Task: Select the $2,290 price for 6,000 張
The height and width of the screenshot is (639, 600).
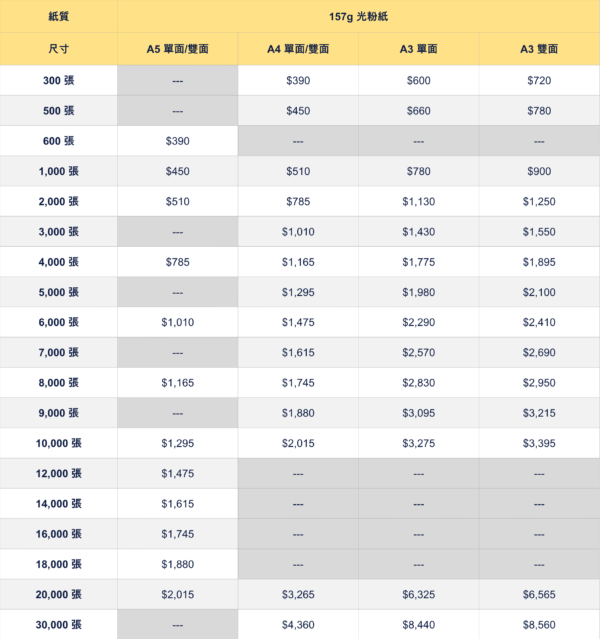Action: (x=419, y=322)
